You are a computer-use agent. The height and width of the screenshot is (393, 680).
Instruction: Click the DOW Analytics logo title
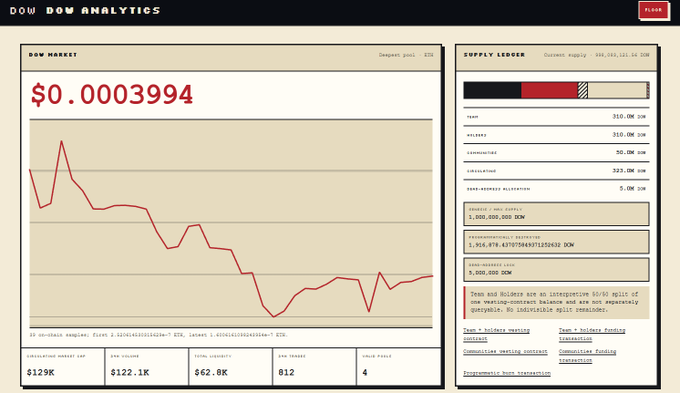click(103, 10)
